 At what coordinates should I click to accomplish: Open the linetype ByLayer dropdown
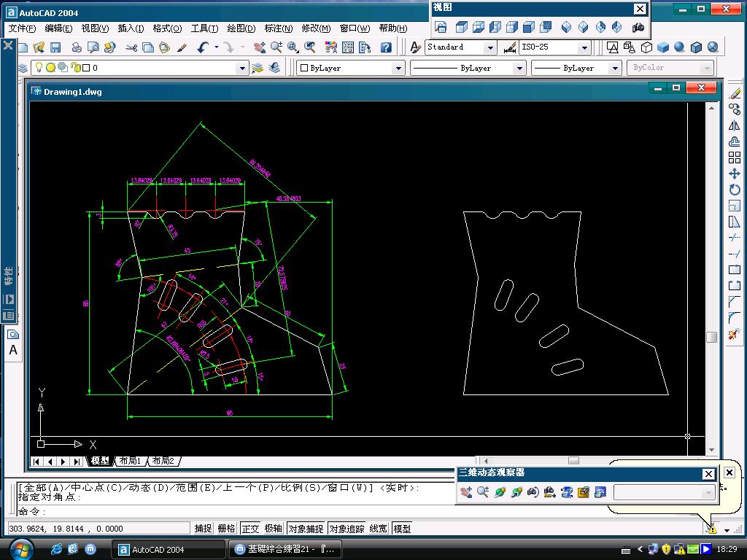pyautogui.click(x=519, y=68)
